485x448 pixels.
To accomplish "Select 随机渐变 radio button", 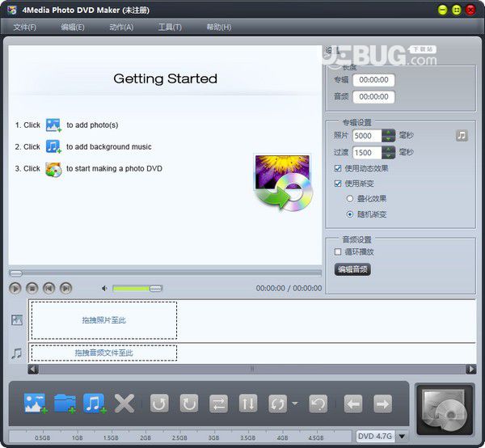I will pyautogui.click(x=349, y=214).
